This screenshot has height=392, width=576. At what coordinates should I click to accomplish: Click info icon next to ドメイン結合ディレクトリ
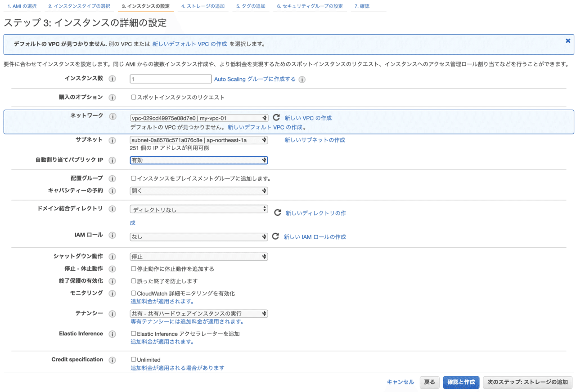112,209
